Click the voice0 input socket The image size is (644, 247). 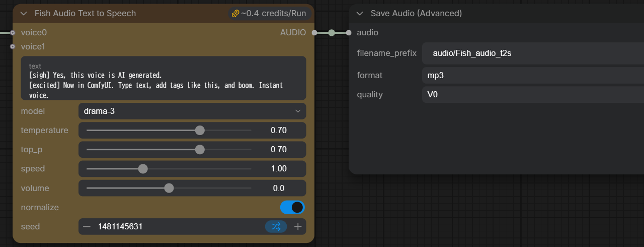13,33
